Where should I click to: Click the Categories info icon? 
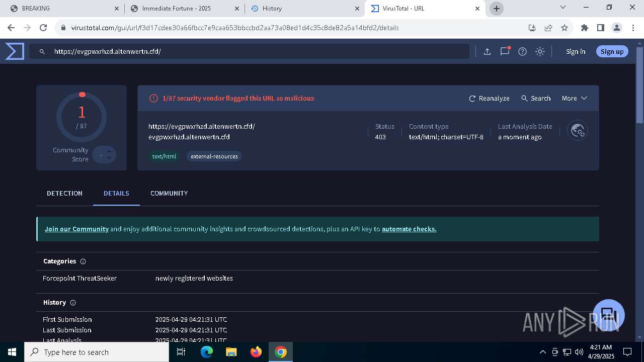[83, 261]
